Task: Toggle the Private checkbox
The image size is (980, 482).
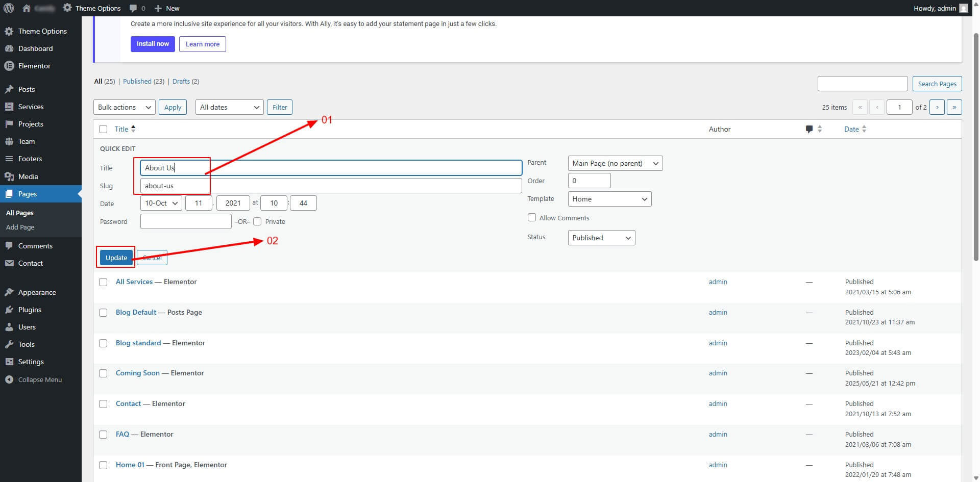Action: pyautogui.click(x=257, y=221)
